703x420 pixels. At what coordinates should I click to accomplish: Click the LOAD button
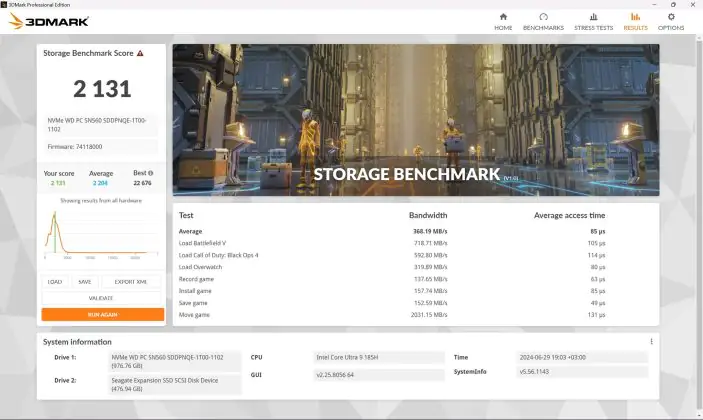pos(55,282)
